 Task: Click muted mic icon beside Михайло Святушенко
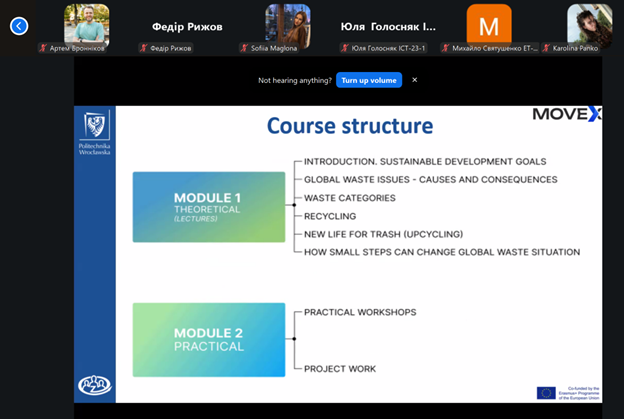click(445, 48)
